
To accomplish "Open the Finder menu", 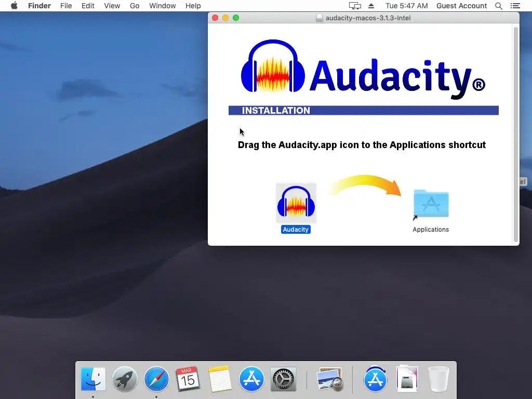I will (39, 6).
